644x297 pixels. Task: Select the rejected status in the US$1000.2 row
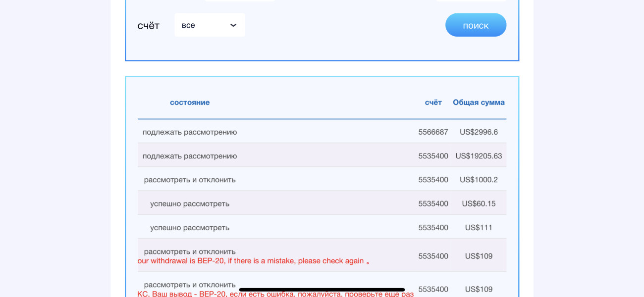click(x=190, y=180)
